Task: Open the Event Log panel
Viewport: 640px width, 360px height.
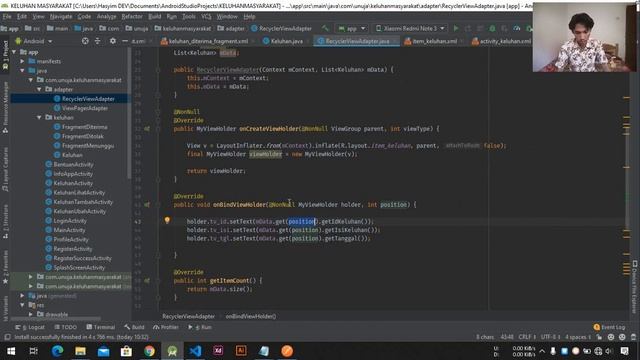Action: [609, 327]
